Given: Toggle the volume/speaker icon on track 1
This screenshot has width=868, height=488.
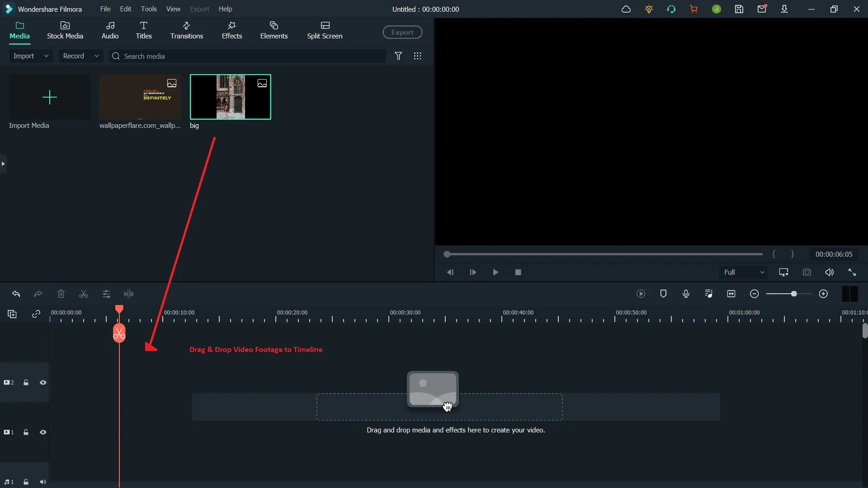Looking at the screenshot, I should (x=43, y=482).
